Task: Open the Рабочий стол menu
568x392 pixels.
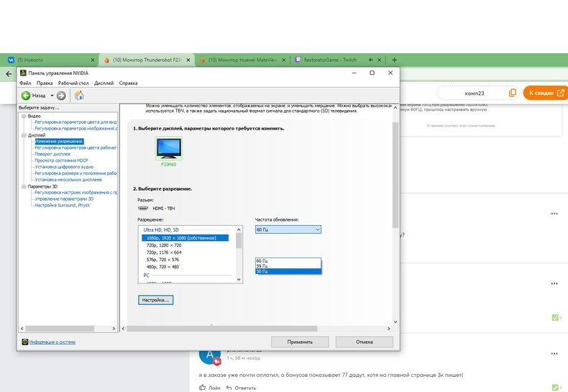Action: 73,83
